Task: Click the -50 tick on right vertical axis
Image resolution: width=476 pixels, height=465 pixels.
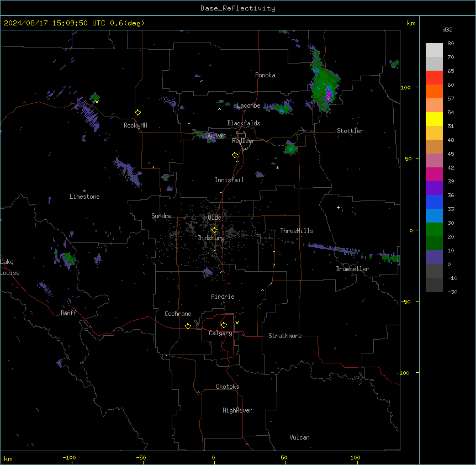Action: (x=405, y=302)
